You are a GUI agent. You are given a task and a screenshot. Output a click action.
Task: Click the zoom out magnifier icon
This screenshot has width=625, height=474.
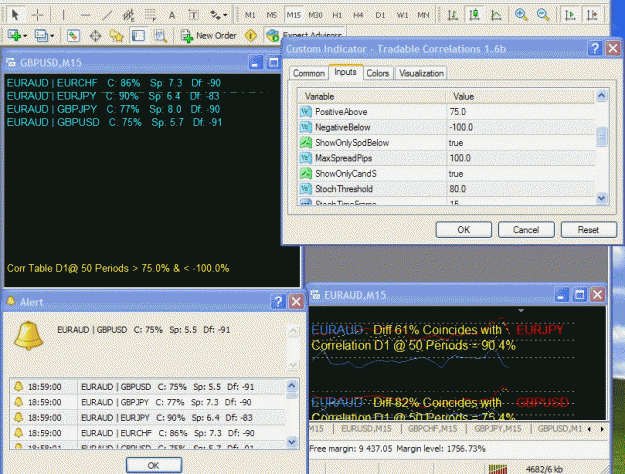coord(542,15)
